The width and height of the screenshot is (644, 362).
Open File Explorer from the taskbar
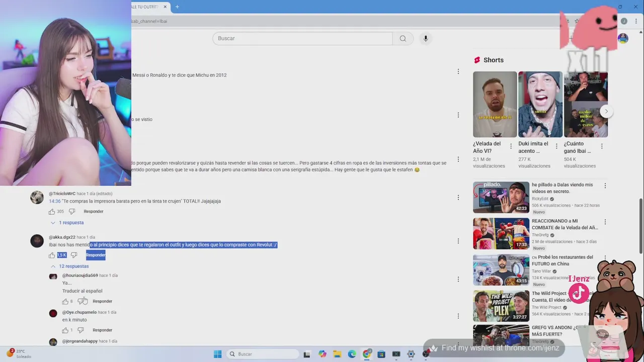click(337, 354)
